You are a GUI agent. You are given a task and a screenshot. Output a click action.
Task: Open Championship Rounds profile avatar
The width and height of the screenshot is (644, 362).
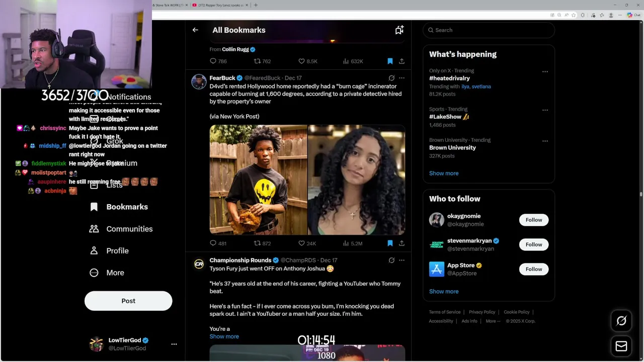coord(199,264)
